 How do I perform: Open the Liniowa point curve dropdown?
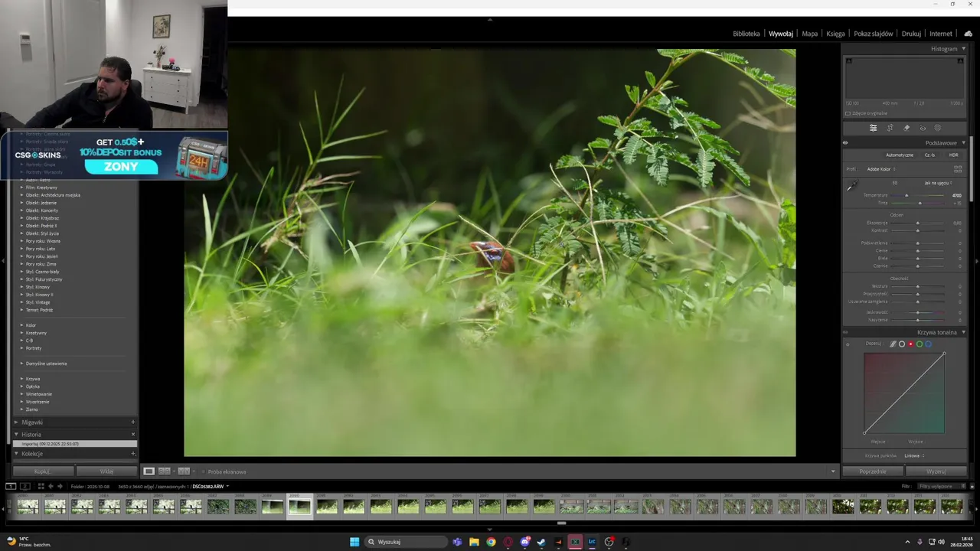coord(914,455)
